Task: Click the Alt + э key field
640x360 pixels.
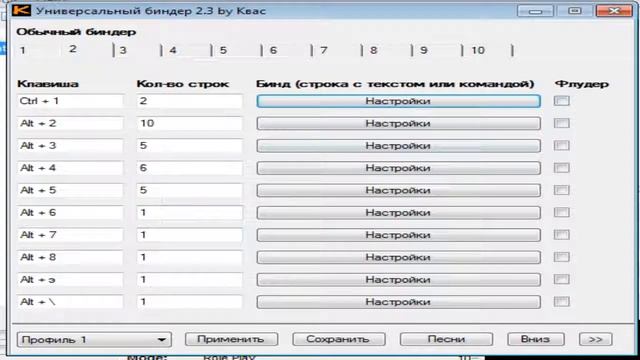Action: click(x=70, y=280)
